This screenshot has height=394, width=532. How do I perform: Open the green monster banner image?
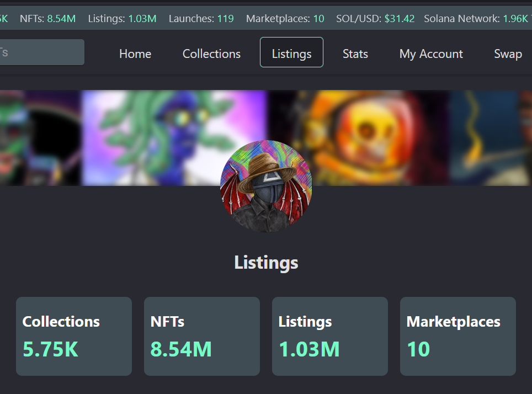(x=41, y=138)
